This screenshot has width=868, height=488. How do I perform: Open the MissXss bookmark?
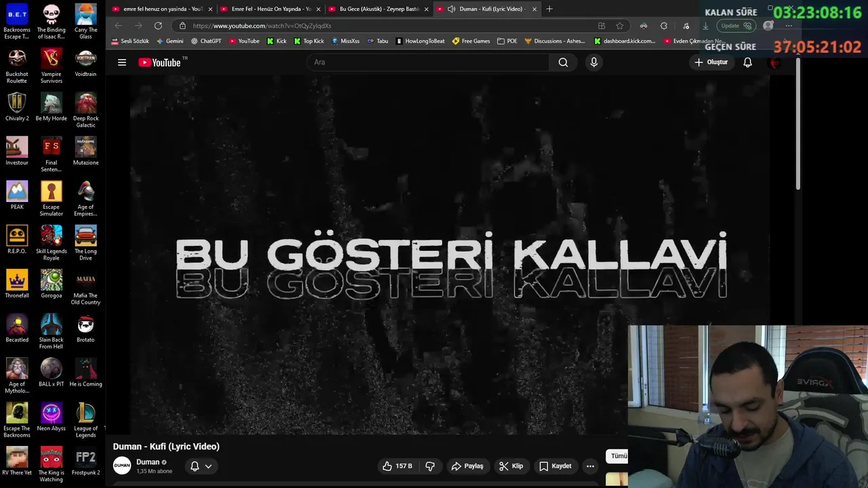[x=345, y=41]
